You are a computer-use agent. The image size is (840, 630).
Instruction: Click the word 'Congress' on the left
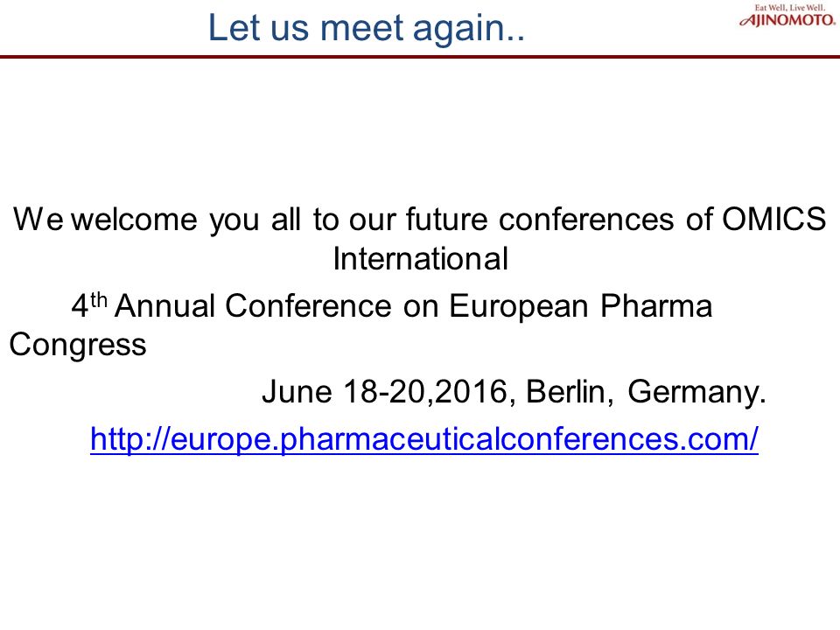[x=78, y=345]
